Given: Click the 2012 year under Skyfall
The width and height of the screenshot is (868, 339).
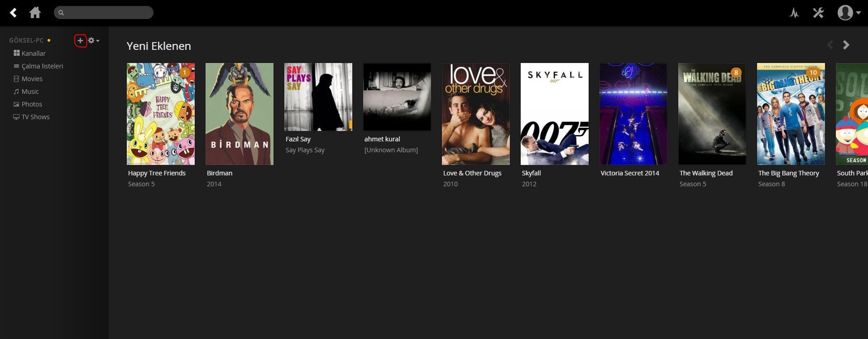Looking at the screenshot, I should coord(529,184).
